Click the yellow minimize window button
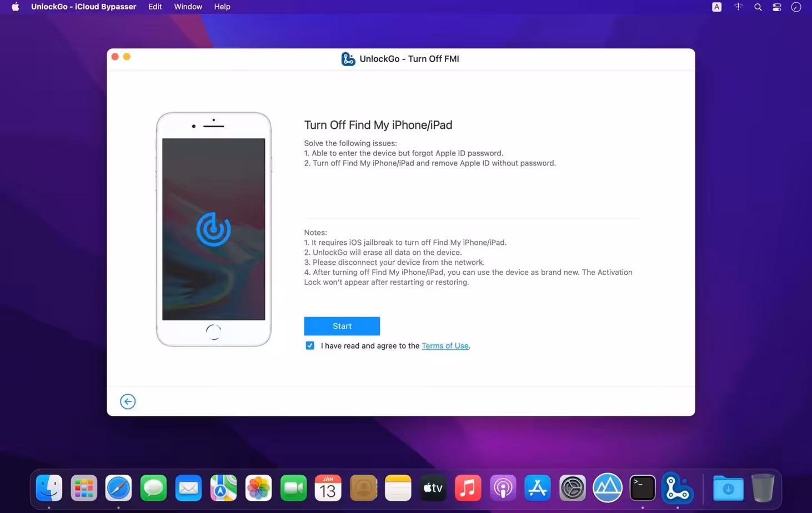The height and width of the screenshot is (513, 812). [127, 57]
